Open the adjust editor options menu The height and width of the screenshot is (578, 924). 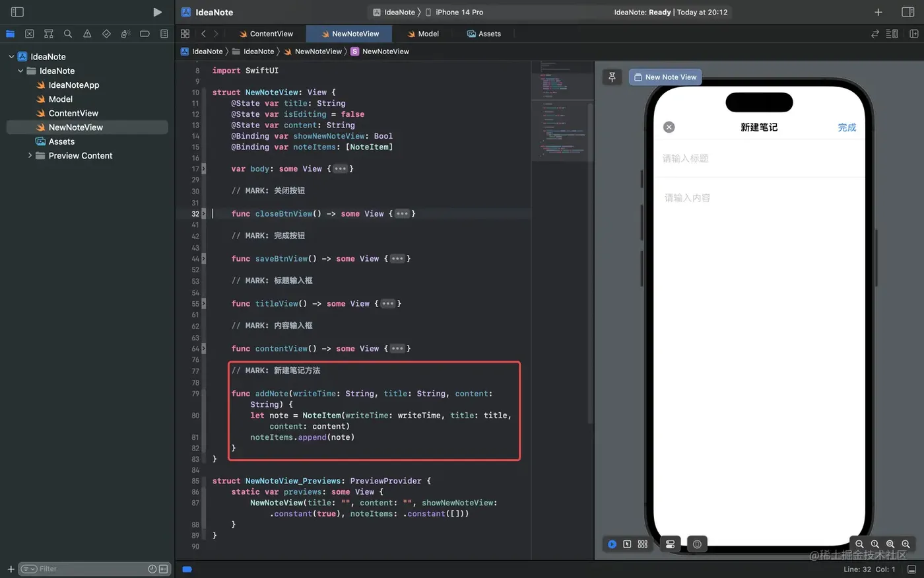(x=892, y=34)
